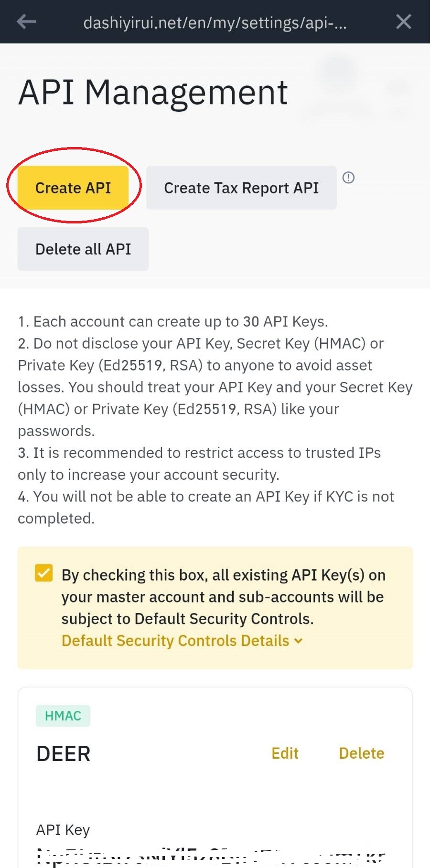This screenshot has width=430, height=868.
Task: Tap the checkbox label about existing API Keys
Action: [x=223, y=597]
